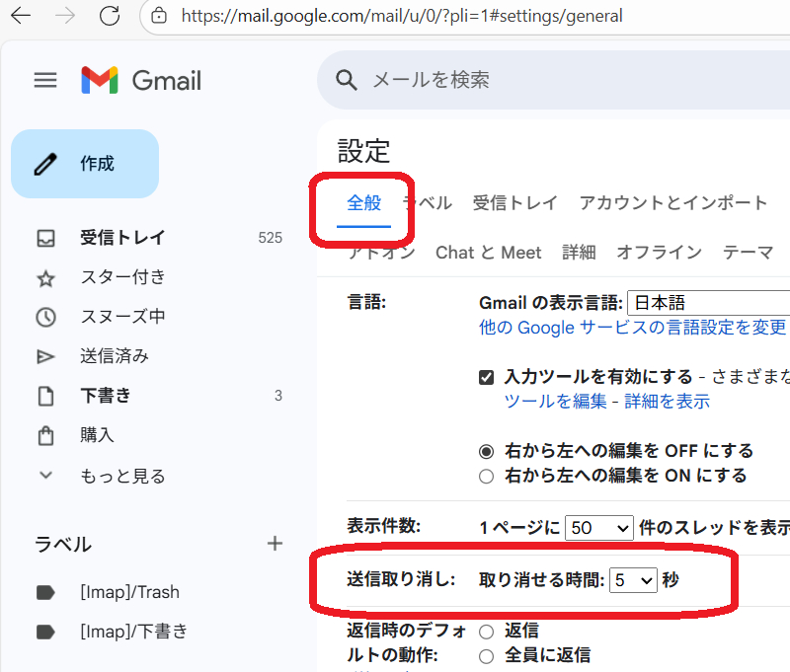Open スター付き starred folder

122,277
